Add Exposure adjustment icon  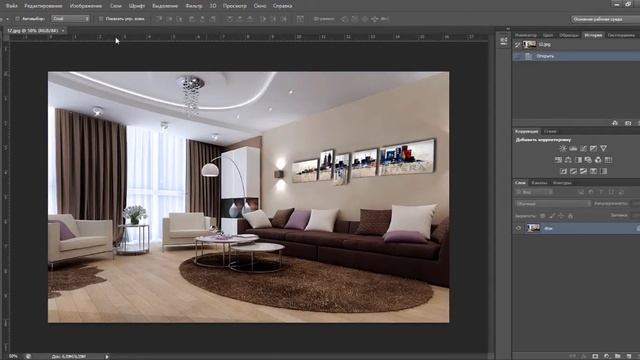(593, 149)
